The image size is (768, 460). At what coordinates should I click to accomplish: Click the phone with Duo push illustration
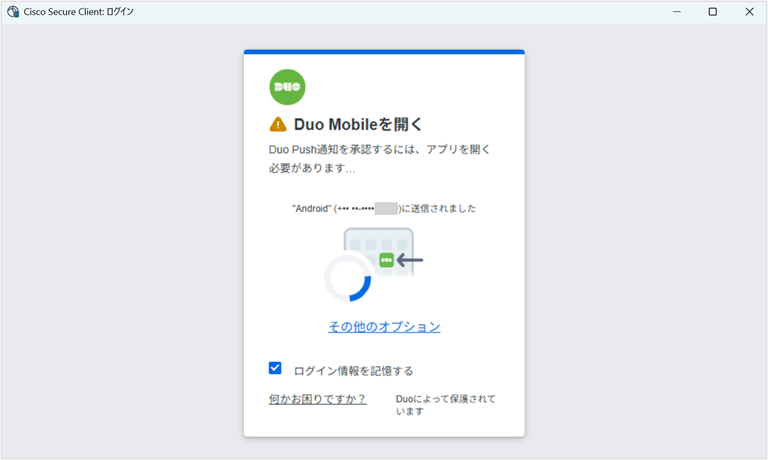384,254
